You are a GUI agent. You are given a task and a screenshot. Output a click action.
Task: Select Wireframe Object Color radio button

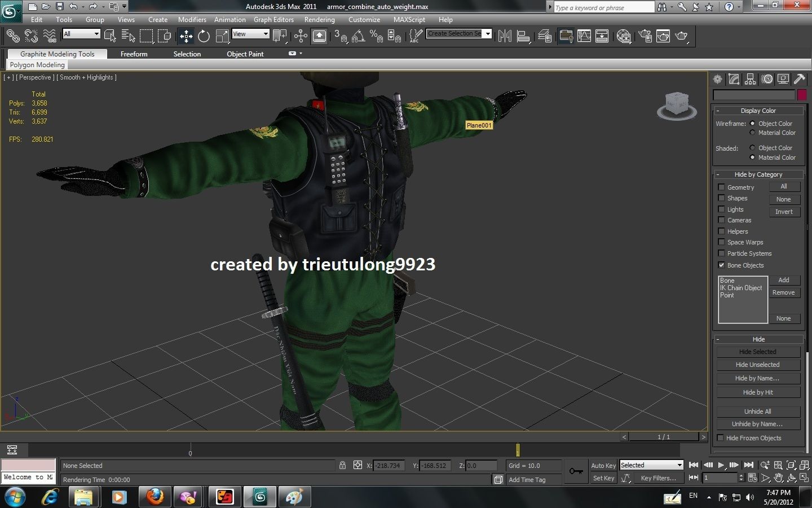coord(752,123)
